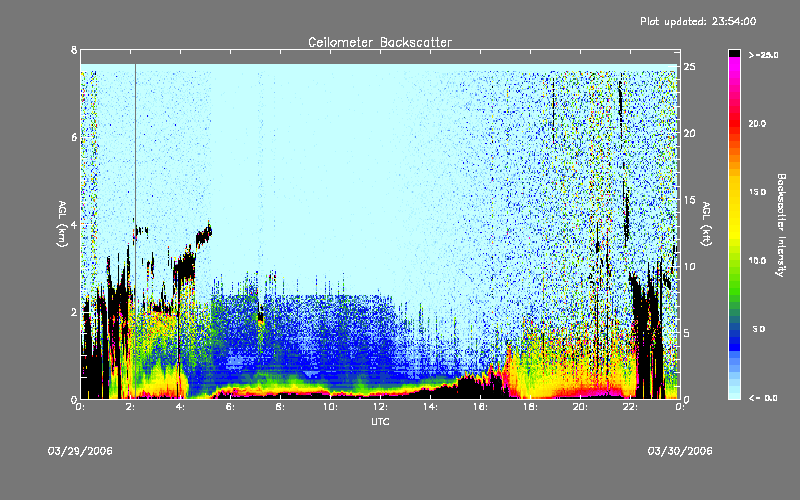Click the 03/30/2006 end date label
Viewport: 800px width, 500px height.
point(681,451)
